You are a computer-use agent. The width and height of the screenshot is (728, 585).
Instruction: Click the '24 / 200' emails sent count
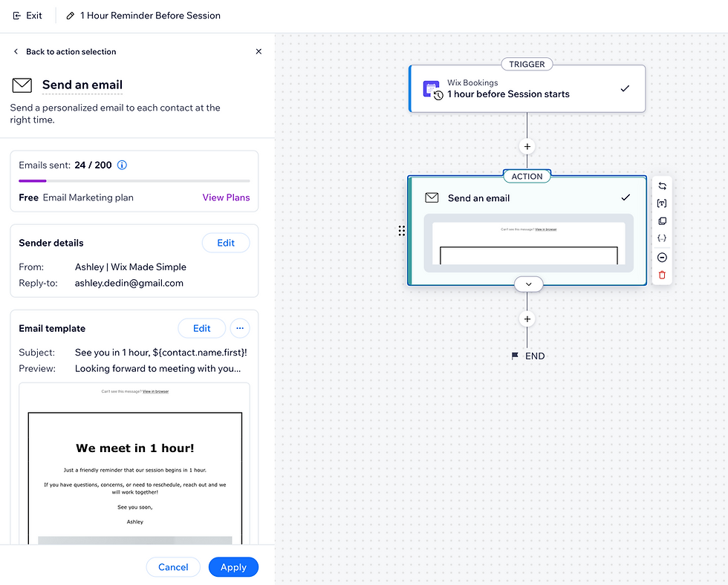[x=93, y=165]
